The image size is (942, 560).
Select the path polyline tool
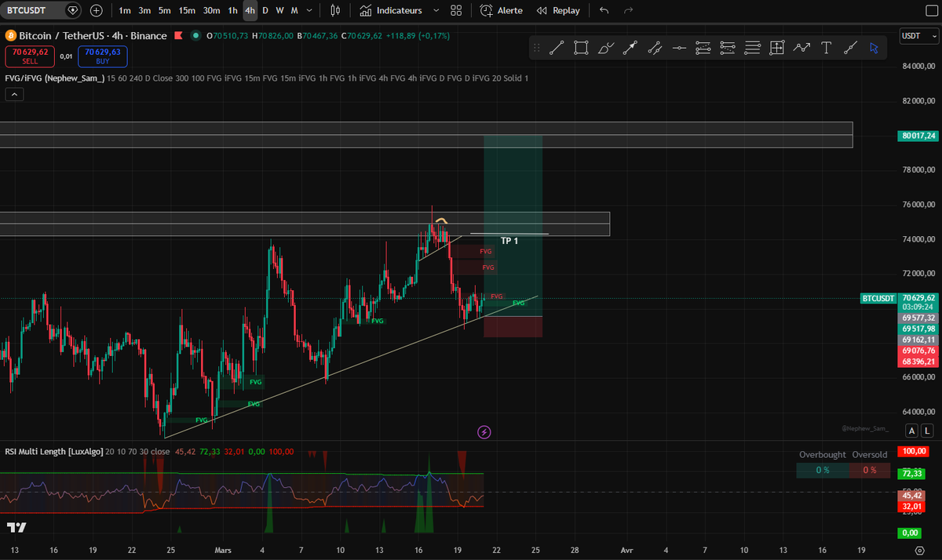(x=801, y=48)
